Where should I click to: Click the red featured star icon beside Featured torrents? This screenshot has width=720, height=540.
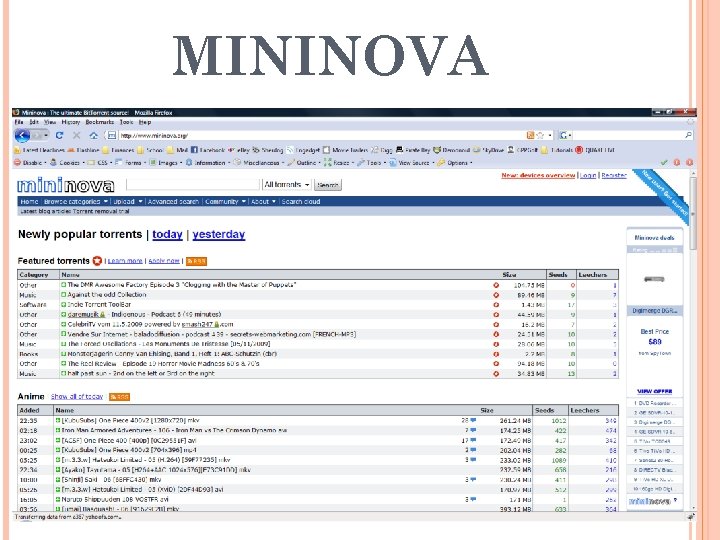[x=97, y=261]
